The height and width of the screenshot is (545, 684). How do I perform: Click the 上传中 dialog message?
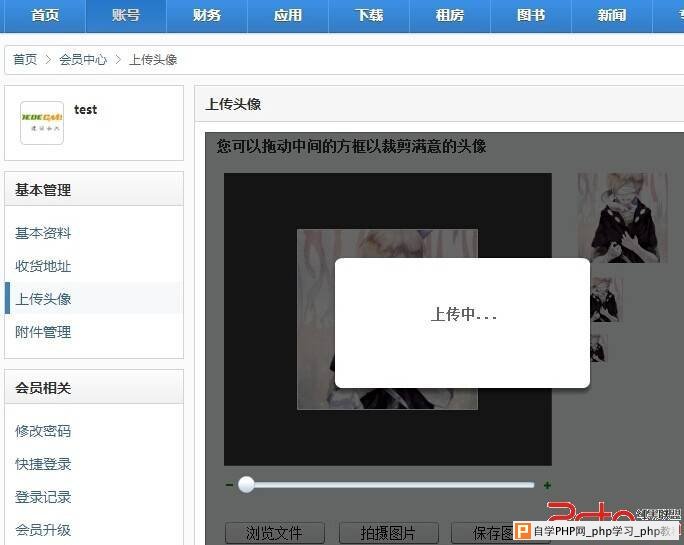[464, 315]
